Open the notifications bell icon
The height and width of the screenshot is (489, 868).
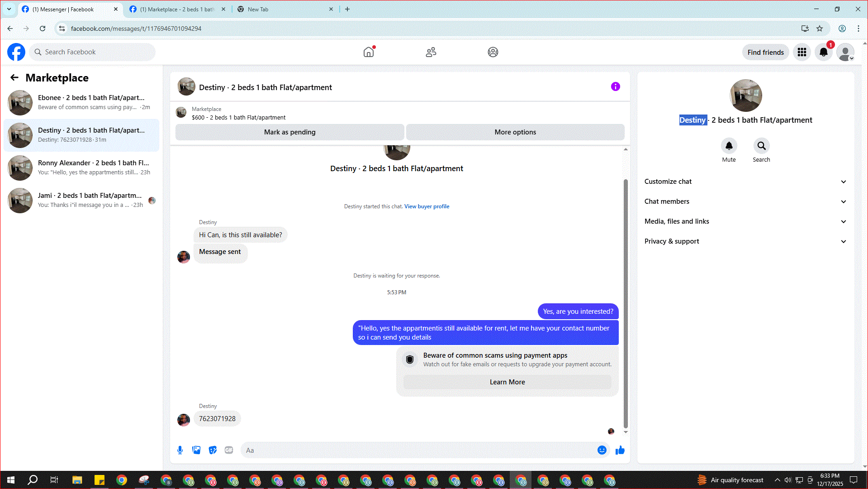click(824, 52)
